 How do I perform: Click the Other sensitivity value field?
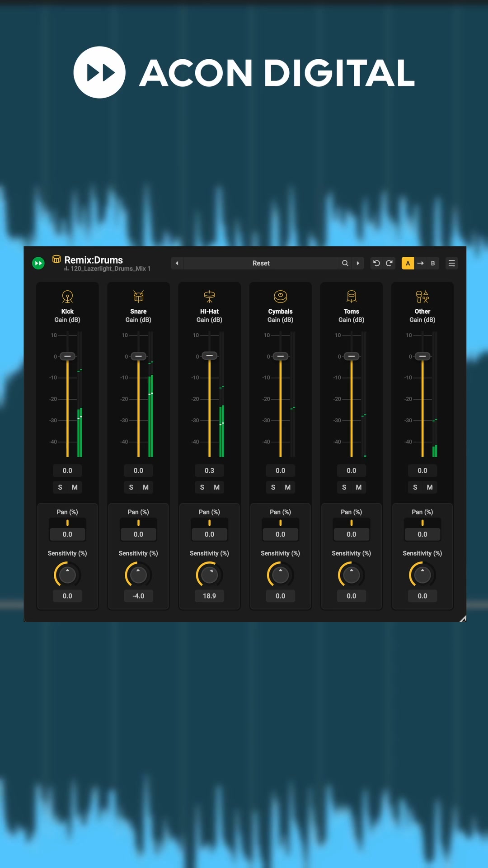click(x=422, y=596)
